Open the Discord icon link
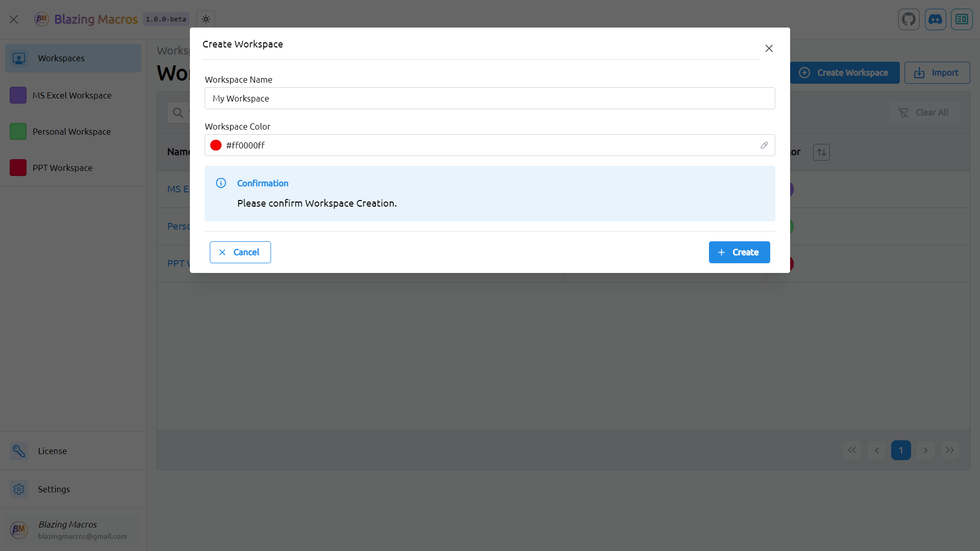This screenshot has width=980, height=551. [936, 19]
